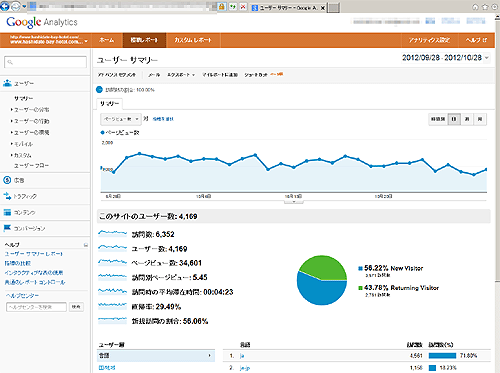Open the エクスポート dropdown
The image size is (500, 373).
(x=181, y=75)
